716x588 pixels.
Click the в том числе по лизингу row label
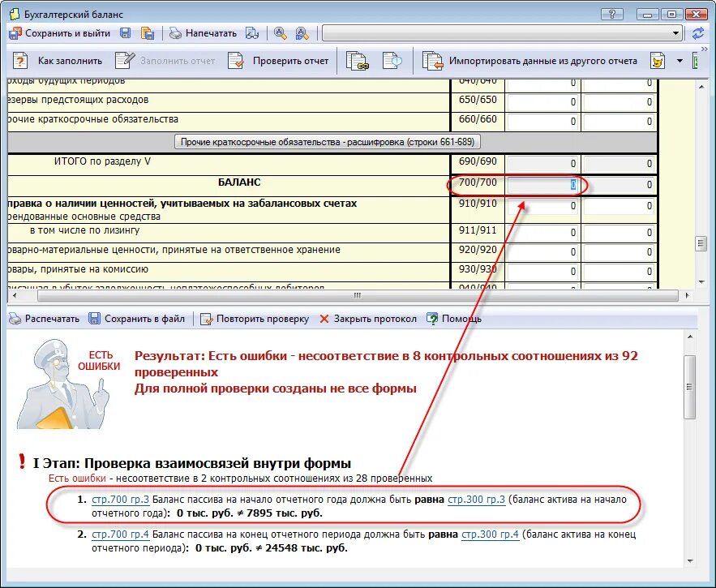tap(85, 230)
